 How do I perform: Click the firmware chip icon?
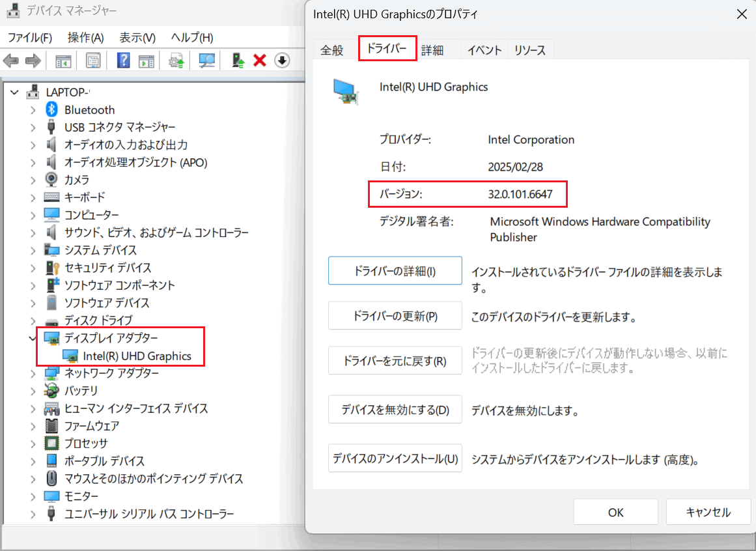(51, 426)
